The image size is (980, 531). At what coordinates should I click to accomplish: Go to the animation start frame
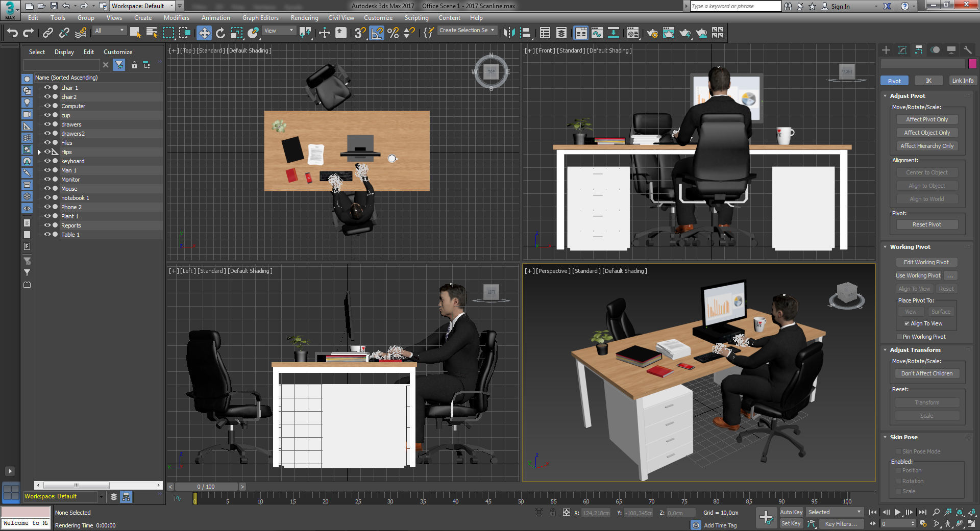(873, 512)
